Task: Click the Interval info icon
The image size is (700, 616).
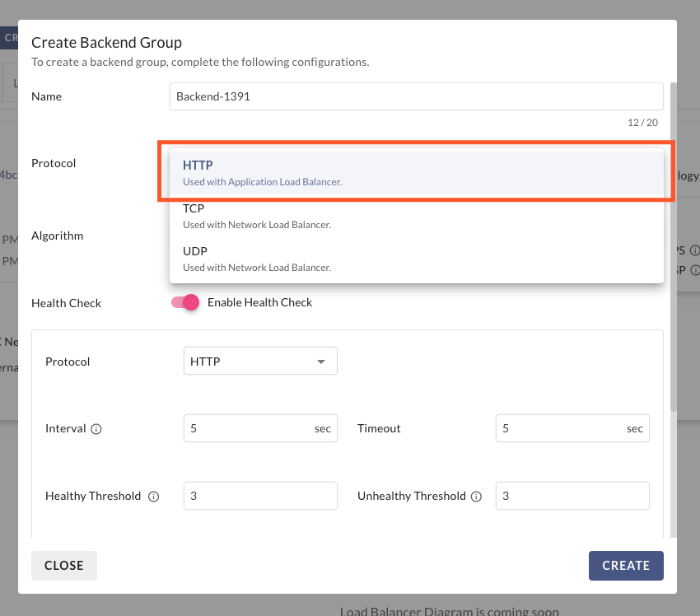Action: (x=96, y=429)
